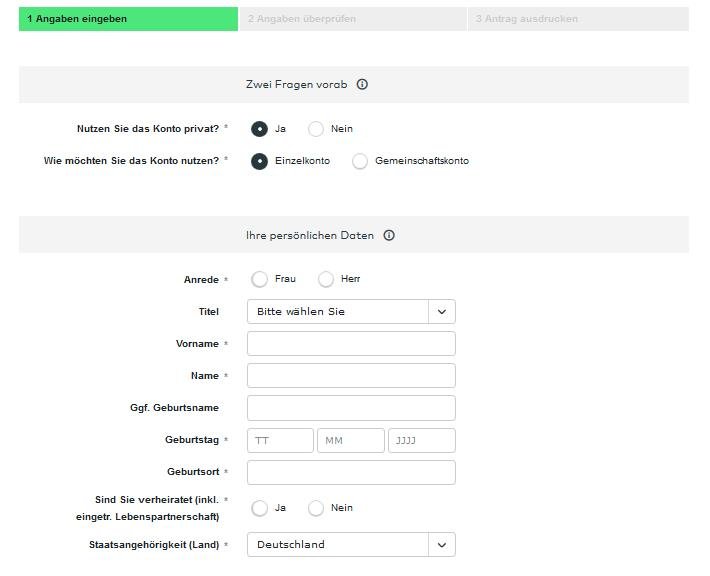Click info icon beside Ihre persönlichen Daten
This screenshot has height=576, width=710.
click(389, 236)
